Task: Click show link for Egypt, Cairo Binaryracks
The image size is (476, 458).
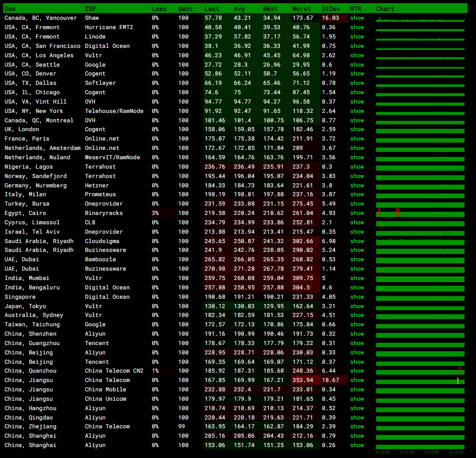Action: tap(357, 213)
